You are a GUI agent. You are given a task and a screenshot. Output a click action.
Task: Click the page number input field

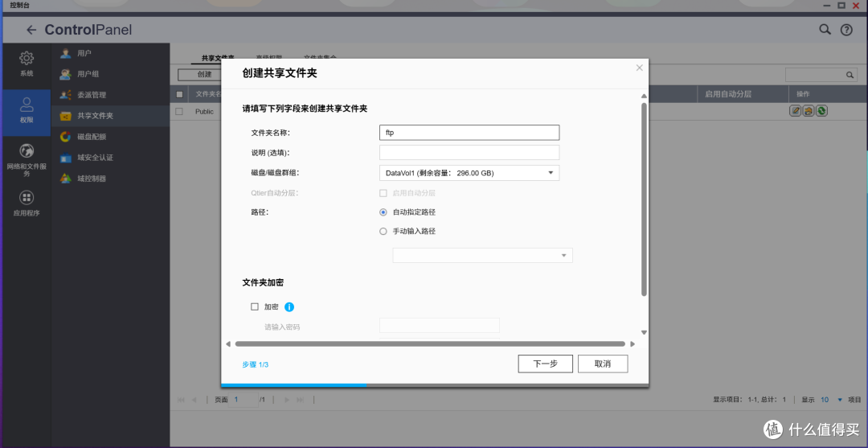pos(243,399)
